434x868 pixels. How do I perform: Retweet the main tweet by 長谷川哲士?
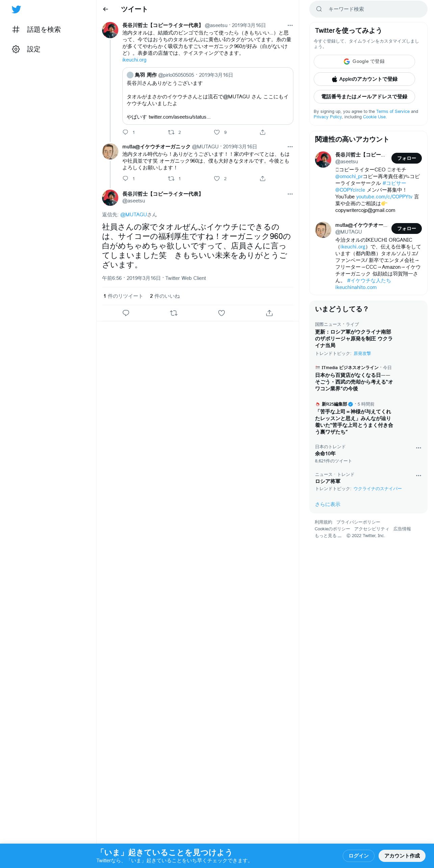point(174,313)
